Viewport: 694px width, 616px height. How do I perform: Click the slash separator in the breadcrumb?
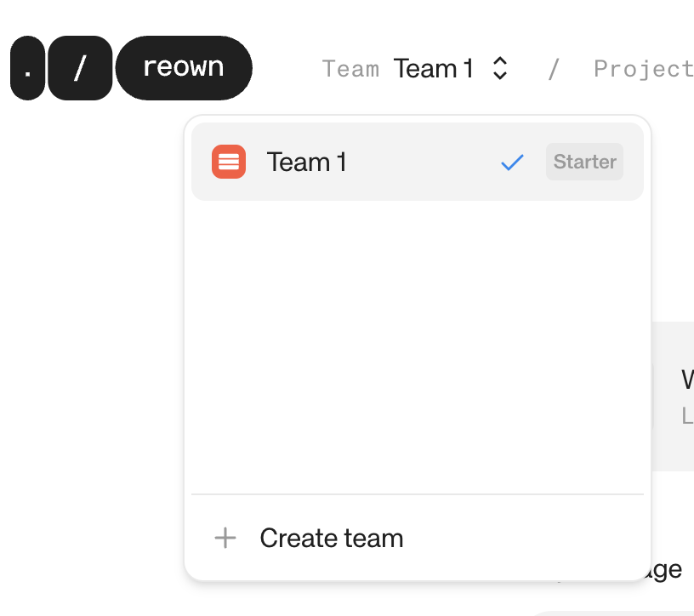point(553,68)
